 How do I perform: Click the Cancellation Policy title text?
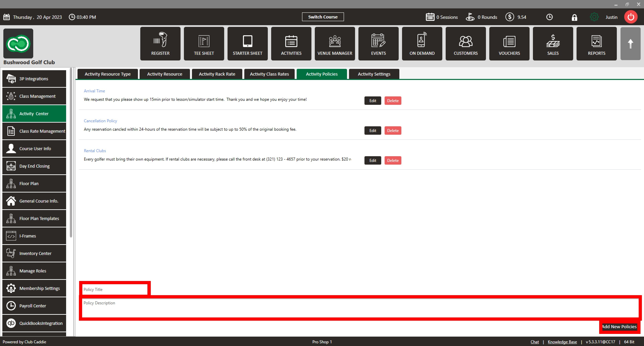point(100,121)
